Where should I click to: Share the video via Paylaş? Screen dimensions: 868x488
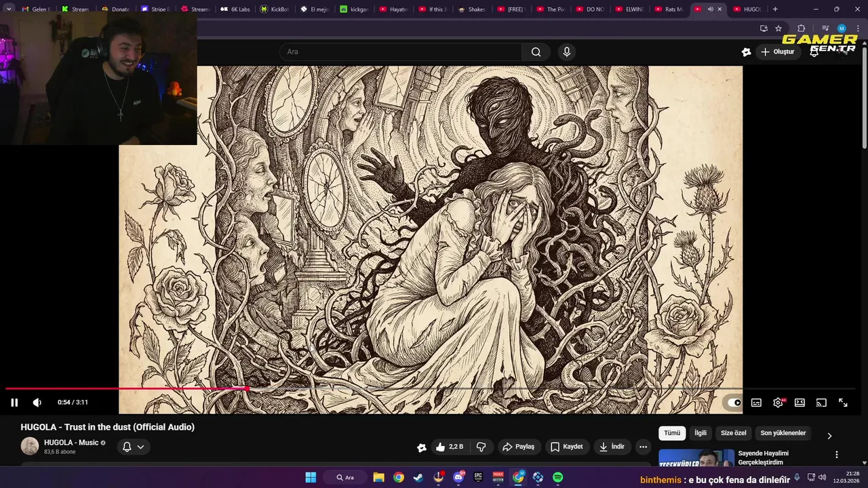click(519, 447)
